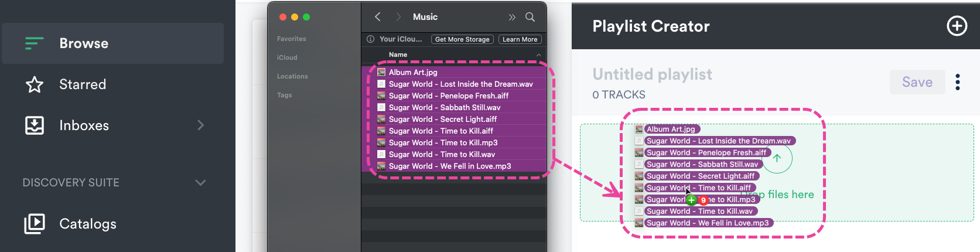Click the Finder window's red close button
The width and height of the screenshot is (980, 252).
click(283, 17)
